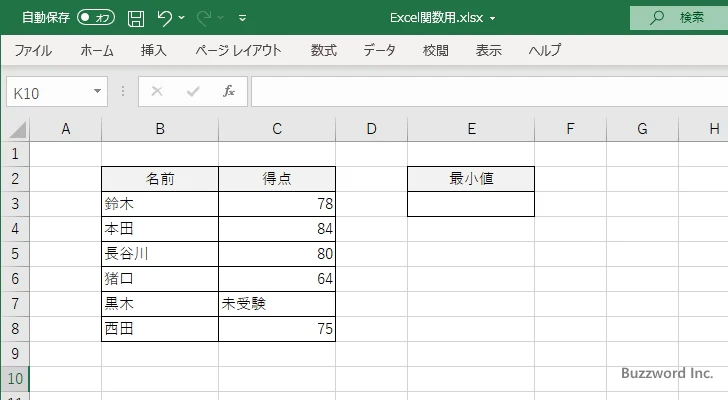Open the Redo history dropdown arrow
Screen dimensions: 728x400
tap(221, 18)
